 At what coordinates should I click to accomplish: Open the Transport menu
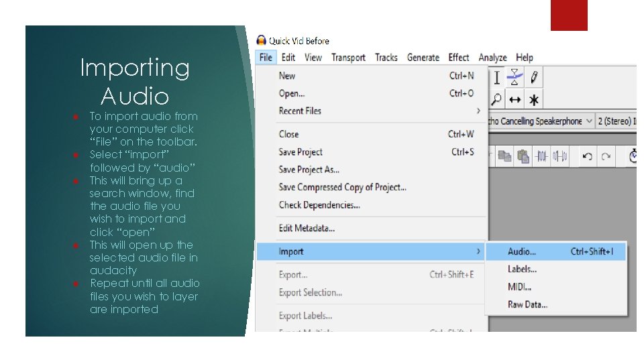click(x=348, y=58)
